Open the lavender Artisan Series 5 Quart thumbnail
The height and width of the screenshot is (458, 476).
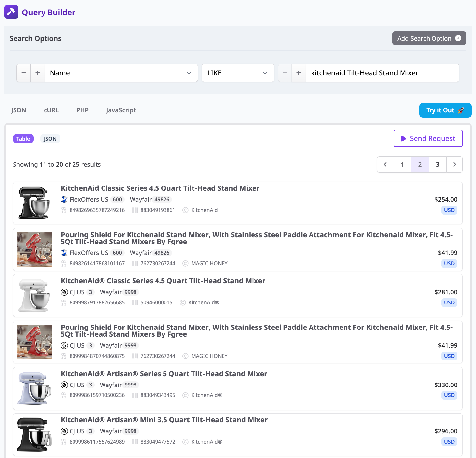click(34, 388)
